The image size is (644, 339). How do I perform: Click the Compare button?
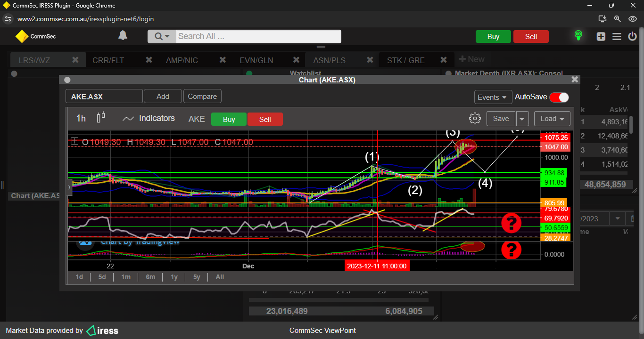pyautogui.click(x=202, y=97)
